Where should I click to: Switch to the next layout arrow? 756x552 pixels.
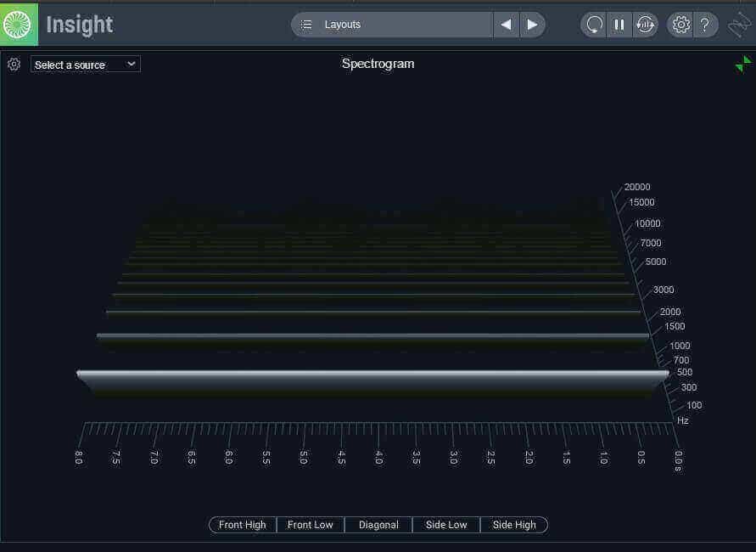click(532, 25)
